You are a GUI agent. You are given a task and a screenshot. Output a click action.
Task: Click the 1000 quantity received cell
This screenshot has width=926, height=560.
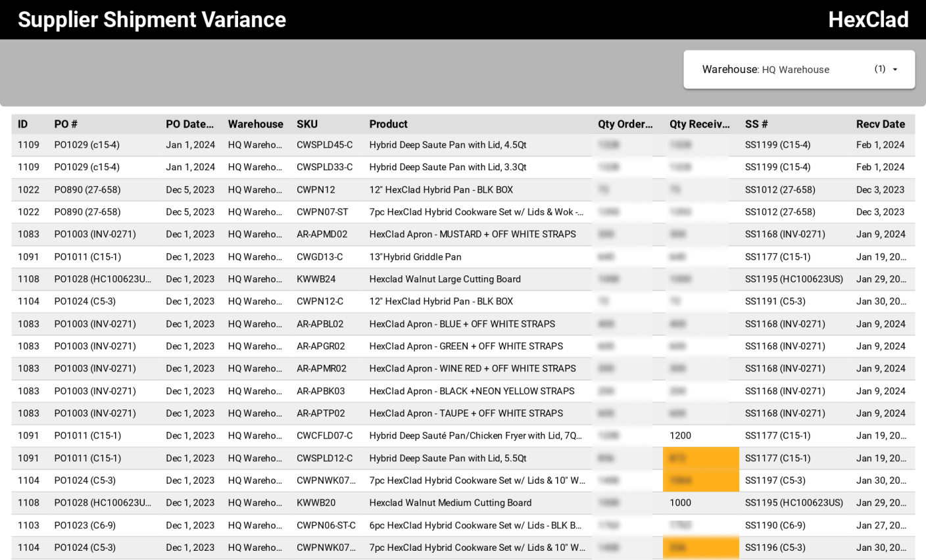(680, 503)
